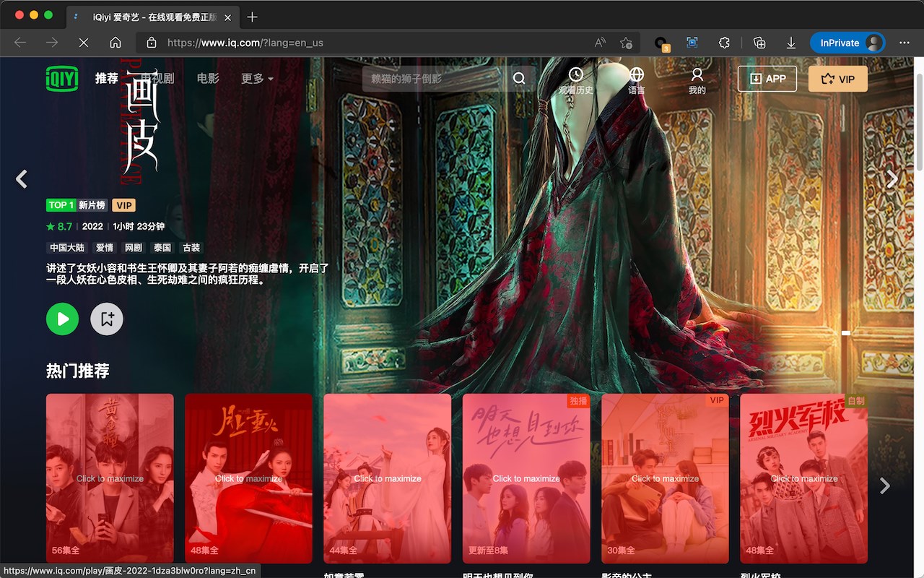This screenshot has height=578, width=924.
Task: Click the 热门推荐 section heading
Action: tap(78, 371)
